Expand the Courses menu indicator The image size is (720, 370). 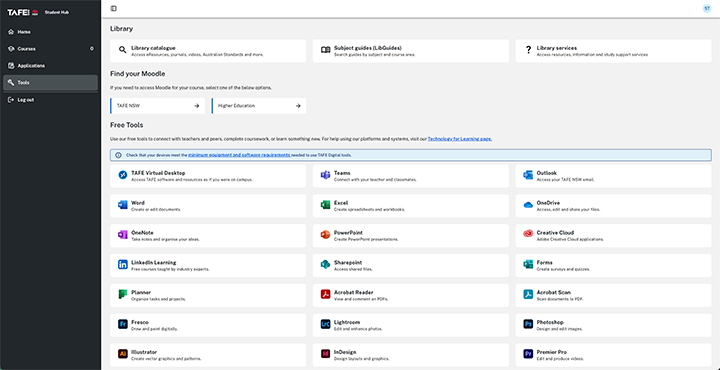coord(91,49)
